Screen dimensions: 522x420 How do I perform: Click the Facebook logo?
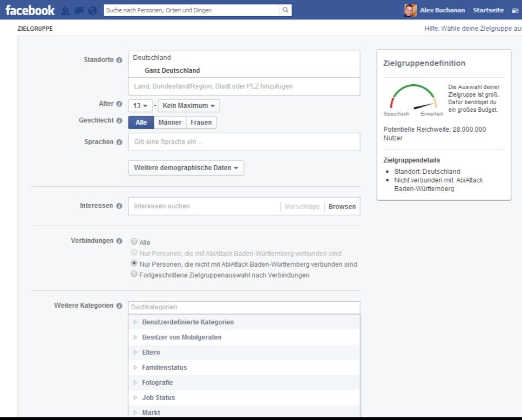pyautogui.click(x=30, y=10)
